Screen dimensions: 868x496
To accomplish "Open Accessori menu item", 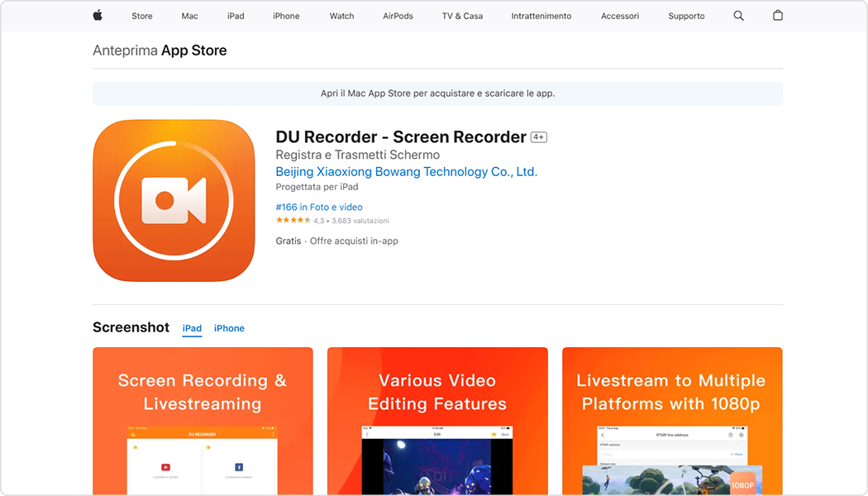I will tap(620, 16).
